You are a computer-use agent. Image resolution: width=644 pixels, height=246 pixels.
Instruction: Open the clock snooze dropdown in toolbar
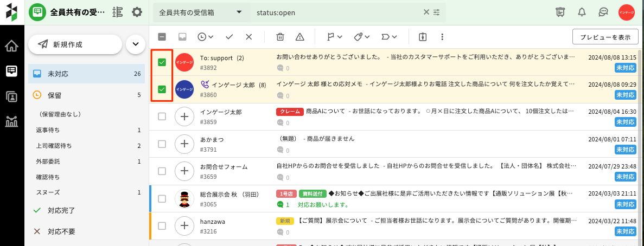click(x=205, y=37)
